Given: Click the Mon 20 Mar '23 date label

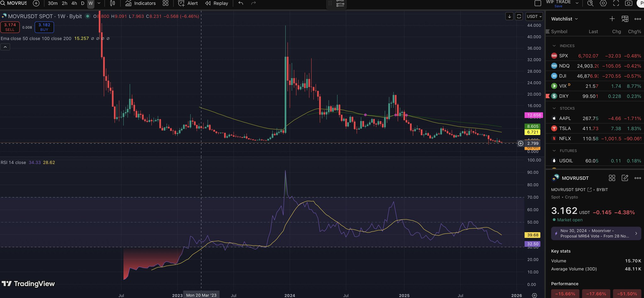Looking at the screenshot, I should tap(201, 295).
